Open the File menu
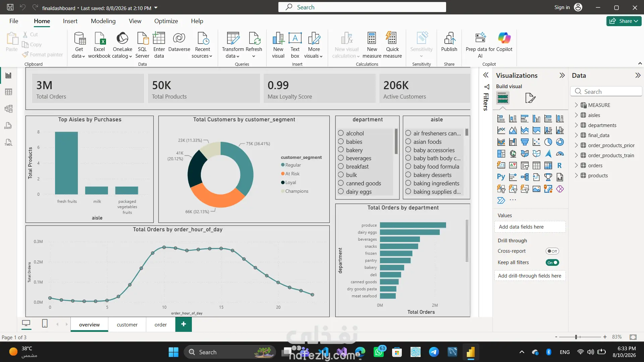The width and height of the screenshot is (644, 362). [x=14, y=21]
